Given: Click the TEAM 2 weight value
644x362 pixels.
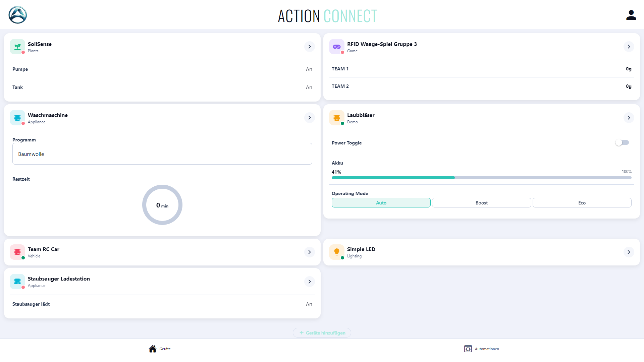Looking at the screenshot, I should click(x=629, y=86).
